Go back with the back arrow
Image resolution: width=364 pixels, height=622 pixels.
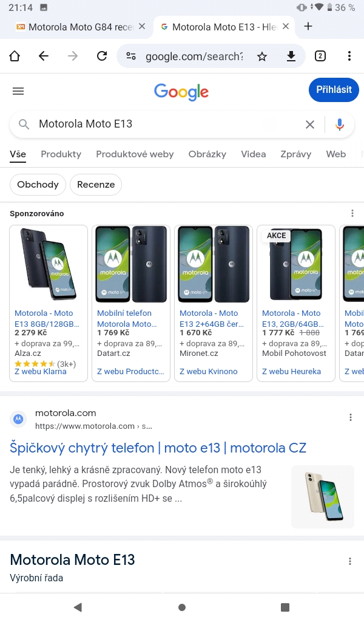pyautogui.click(x=44, y=56)
